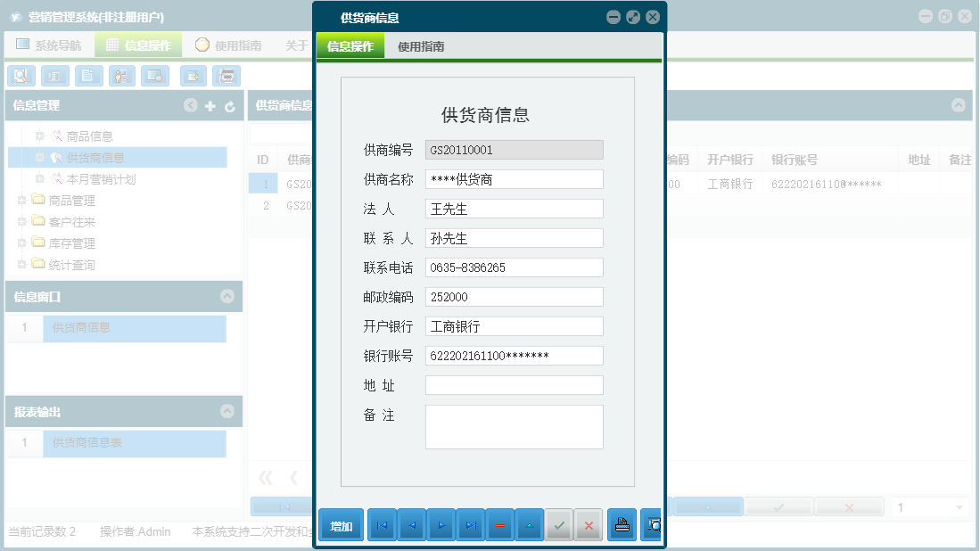
Task: Click the 增加 button in supplier dialog
Action: [342, 526]
